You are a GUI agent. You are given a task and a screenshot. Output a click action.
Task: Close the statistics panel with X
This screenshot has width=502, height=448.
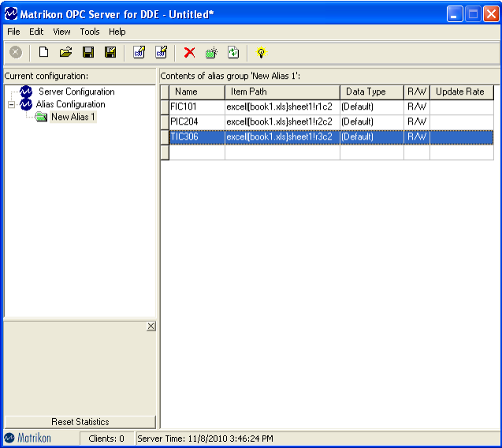[x=151, y=327]
